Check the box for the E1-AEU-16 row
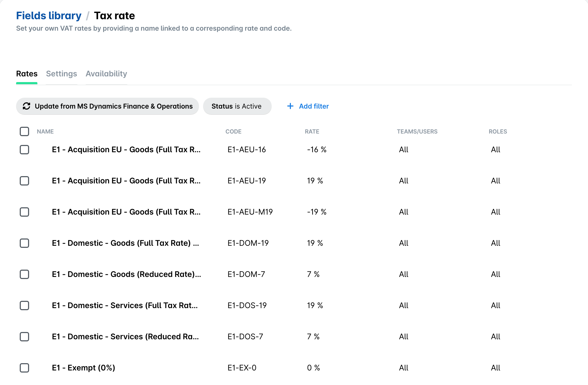The image size is (588, 385). pos(24,150)
